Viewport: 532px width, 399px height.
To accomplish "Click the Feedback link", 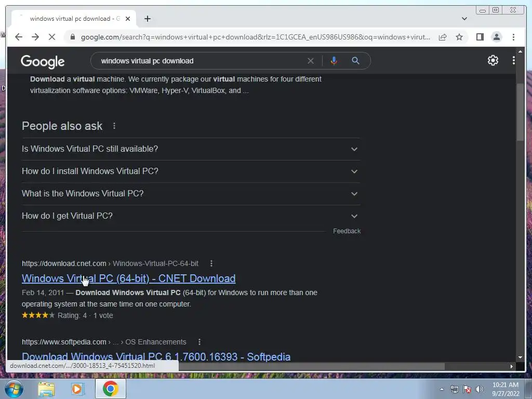I will (x=347, y=231).
